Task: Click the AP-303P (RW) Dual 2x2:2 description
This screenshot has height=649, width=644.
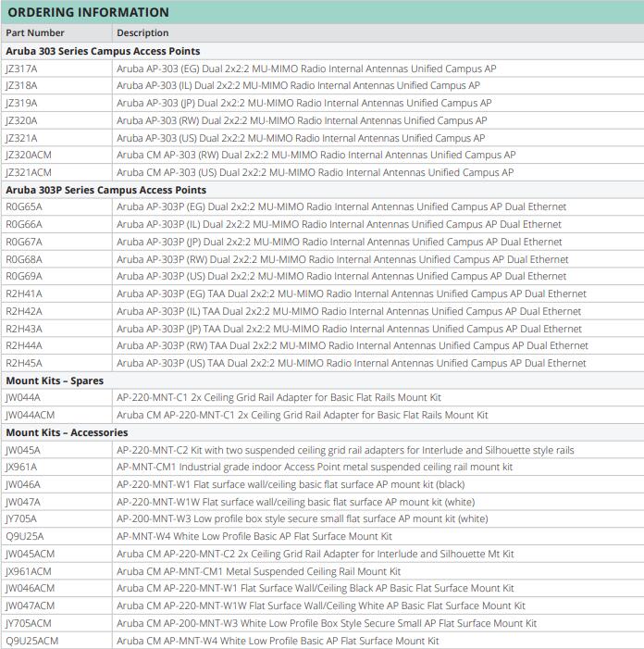Action: tap(342, 259)
